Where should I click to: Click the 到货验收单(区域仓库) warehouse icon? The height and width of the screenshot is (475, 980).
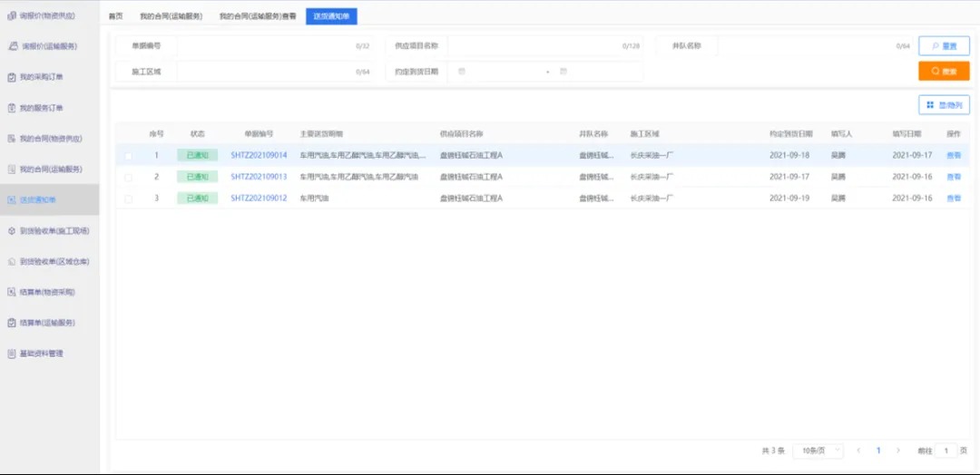pyautogui.click(x=11, y=262)
